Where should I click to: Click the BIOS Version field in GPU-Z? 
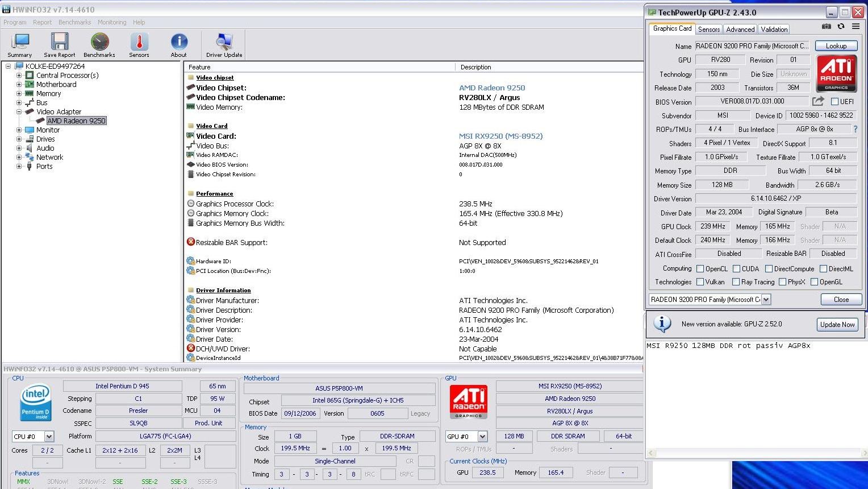[752, 101]
